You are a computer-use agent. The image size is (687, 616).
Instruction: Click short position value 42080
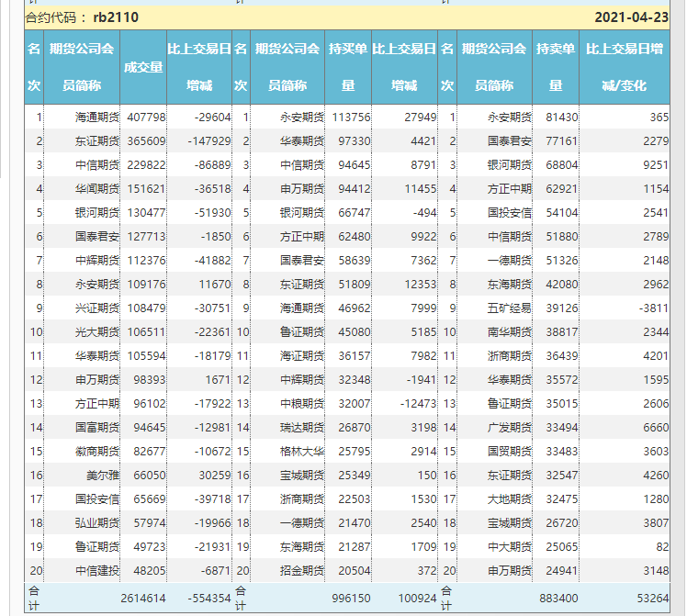coord(562,285)
